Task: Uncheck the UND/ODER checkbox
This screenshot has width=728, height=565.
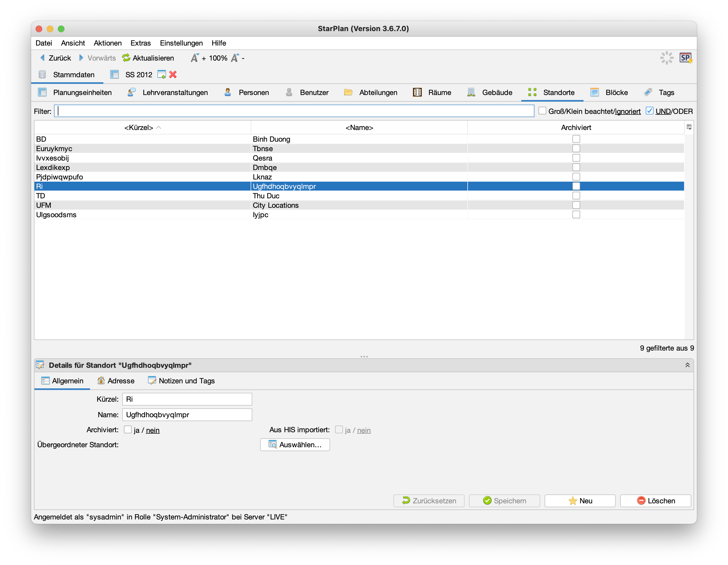Action: [649, 111]
